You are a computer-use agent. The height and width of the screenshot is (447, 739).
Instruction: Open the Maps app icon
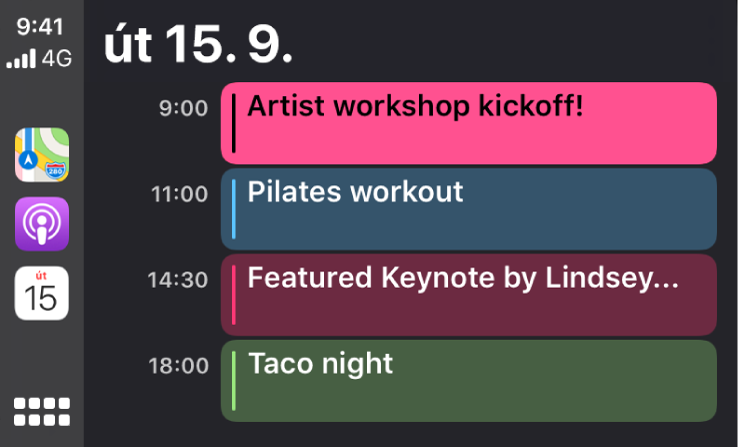(42, 155)
